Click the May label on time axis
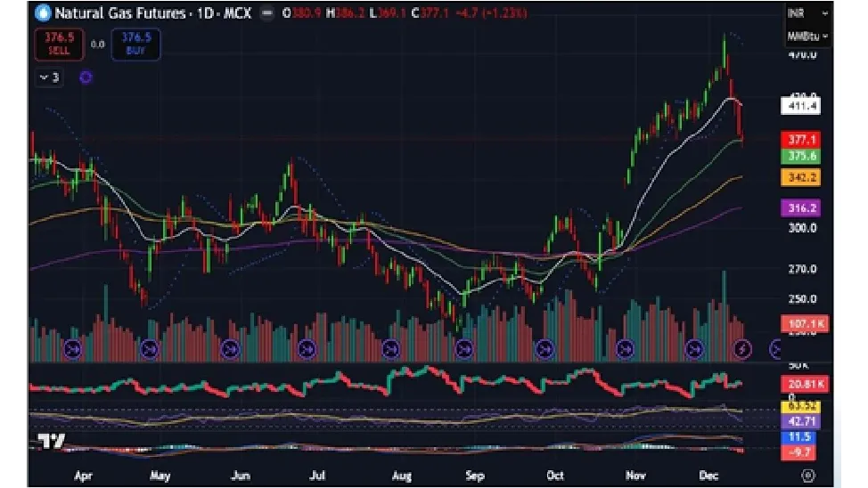Screen dimensions: 868x488 pyautogui.click(x=160, y=476)
